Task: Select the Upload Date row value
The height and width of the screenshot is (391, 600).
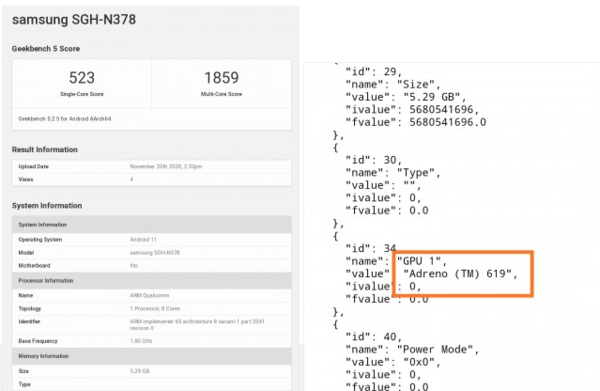Action: [166, 166]
